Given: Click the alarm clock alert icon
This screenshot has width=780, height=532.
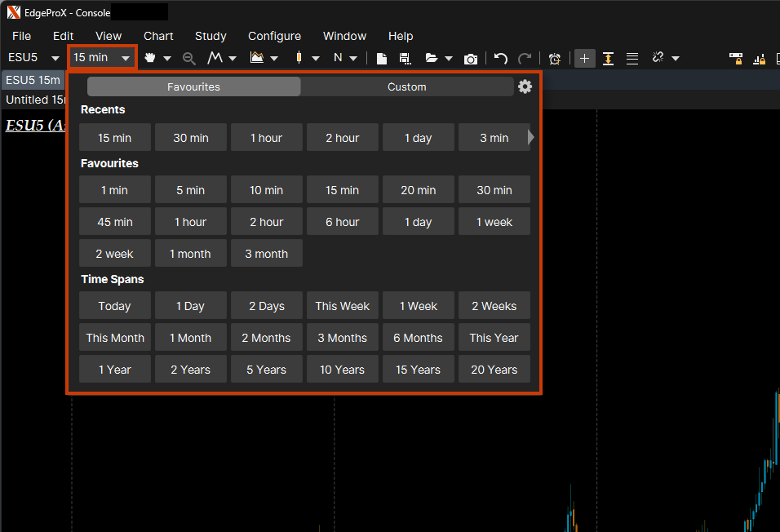Looking at the screenshot, I should tap(555, 58).
